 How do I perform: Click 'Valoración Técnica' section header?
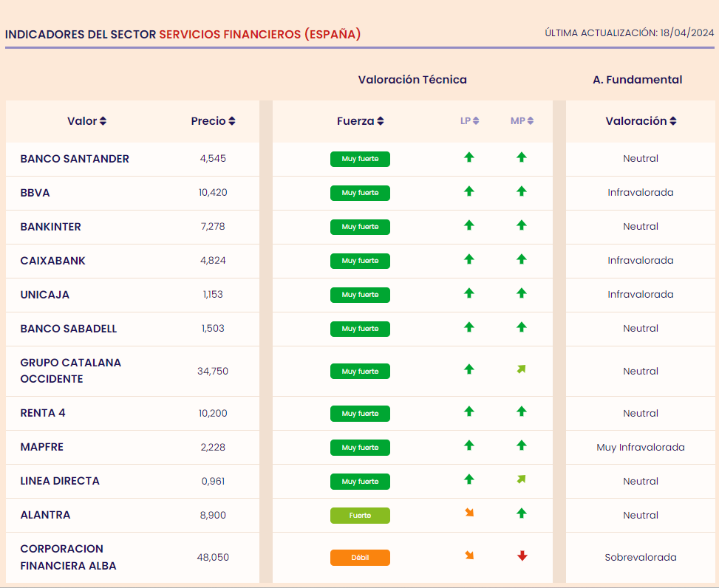[412, 80]
